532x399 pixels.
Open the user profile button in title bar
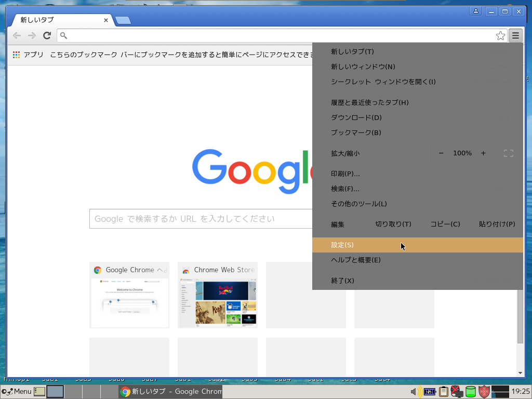(476, 11)
